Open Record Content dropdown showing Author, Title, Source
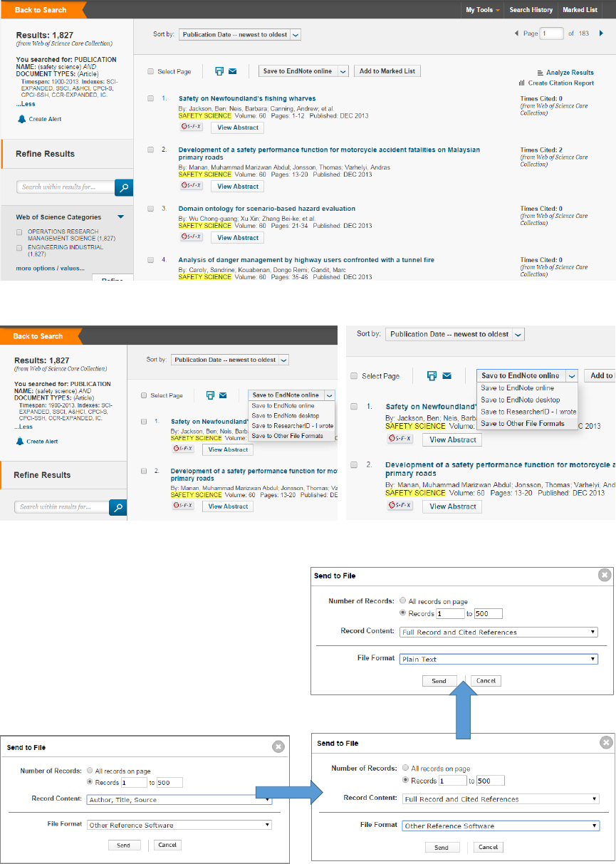The height and width of the screenshot is (864, 616). pos(179,799)
